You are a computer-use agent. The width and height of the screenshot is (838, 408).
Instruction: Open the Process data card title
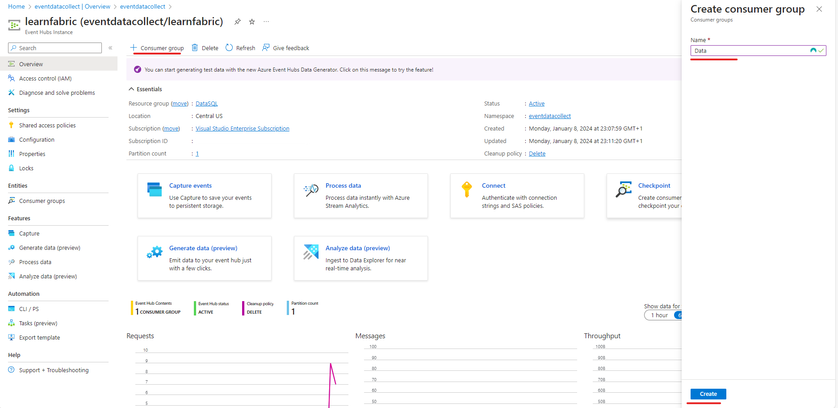pyautogui.click(x=343, y=186)
